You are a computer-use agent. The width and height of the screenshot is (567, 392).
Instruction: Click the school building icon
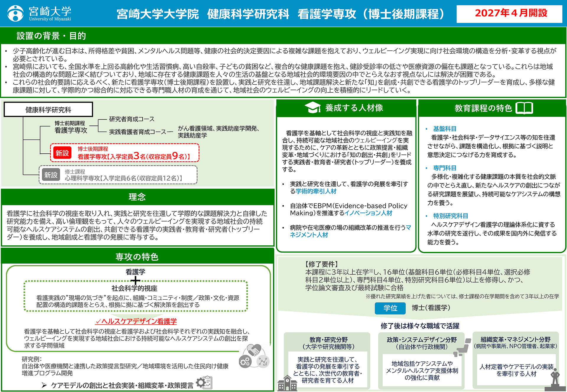click(287, 383)
